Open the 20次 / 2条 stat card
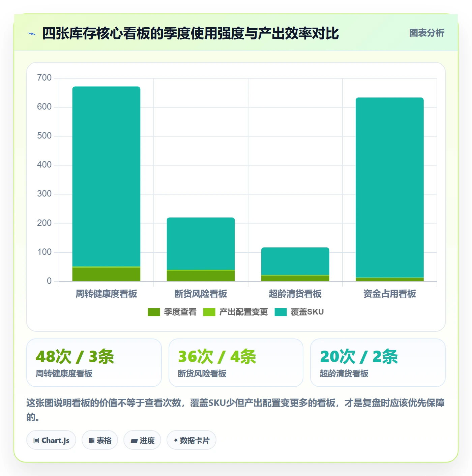Screen dimensions: 472x476 click(378, 363)
